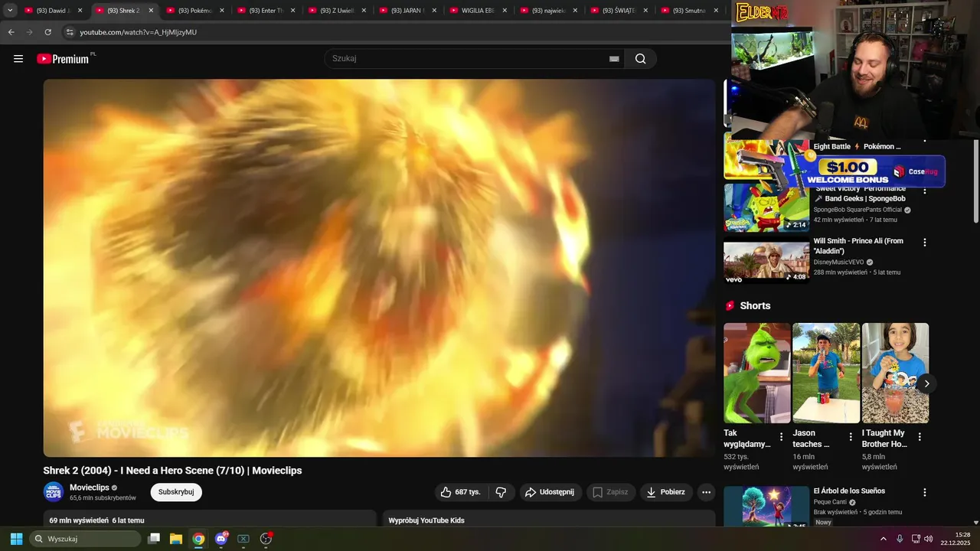The width and height of the screenshot is (980, 551).
Task: Open Sweet Victory SpongeBob video thumbnail
Action: coord(766,207)
